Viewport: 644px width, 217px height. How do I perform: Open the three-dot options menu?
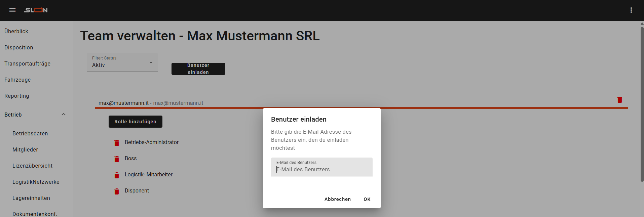click(x=631, y=10)
